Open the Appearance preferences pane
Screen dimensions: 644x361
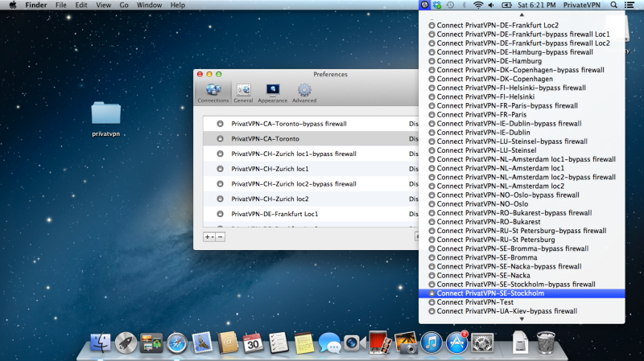tap(272, 92)
